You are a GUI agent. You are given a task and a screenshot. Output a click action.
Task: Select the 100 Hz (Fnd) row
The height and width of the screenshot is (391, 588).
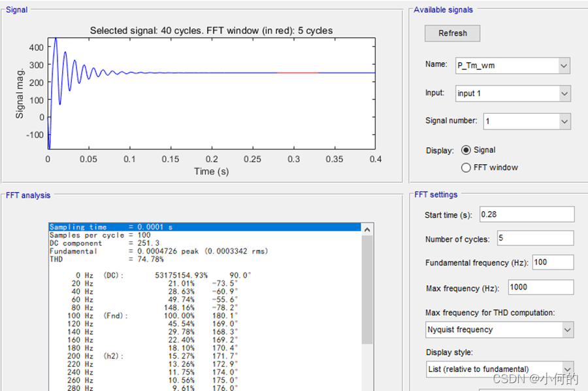205,316
